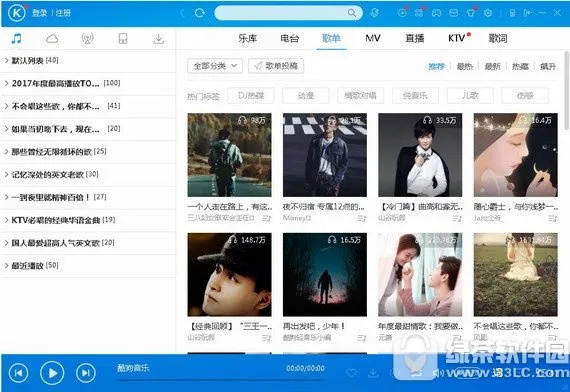The image size is (570, 392).
Task: Click the 歌单投稿 button
Action: [276, 66]
